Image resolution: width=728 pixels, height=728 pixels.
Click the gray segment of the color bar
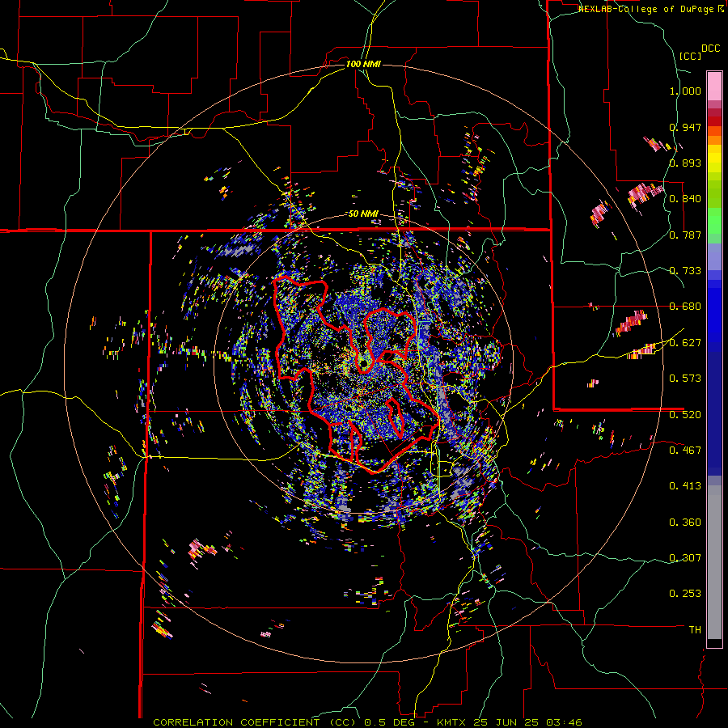(714, 562)
